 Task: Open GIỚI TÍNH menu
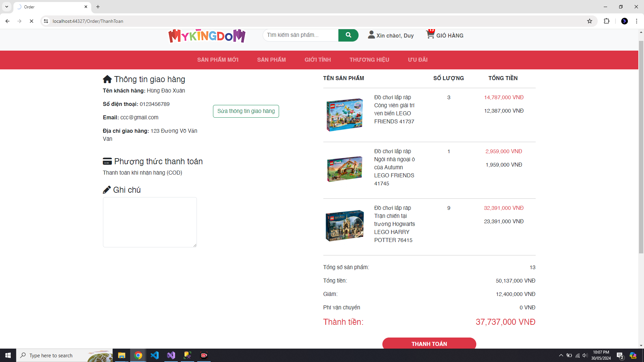point(318,60)
